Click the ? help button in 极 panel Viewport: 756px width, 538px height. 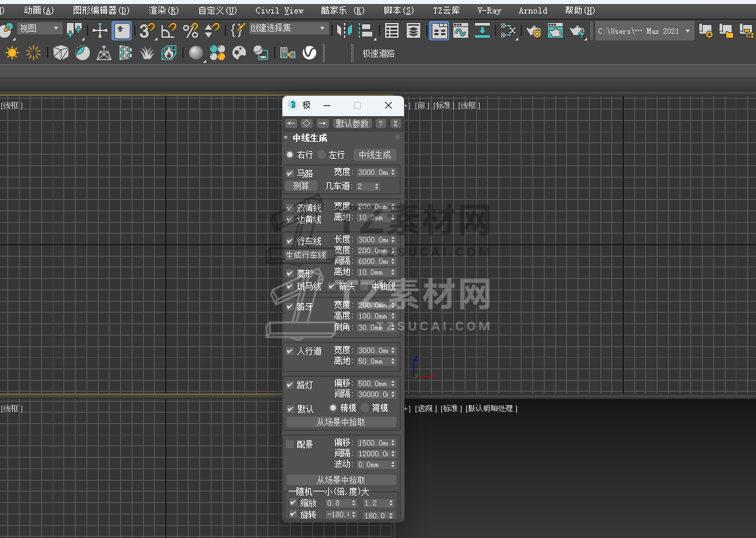[x=380, y=124]
